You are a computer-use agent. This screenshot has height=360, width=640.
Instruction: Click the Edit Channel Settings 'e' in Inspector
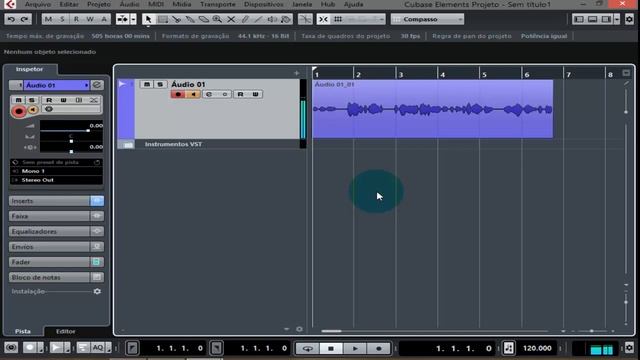pos(97,85)
